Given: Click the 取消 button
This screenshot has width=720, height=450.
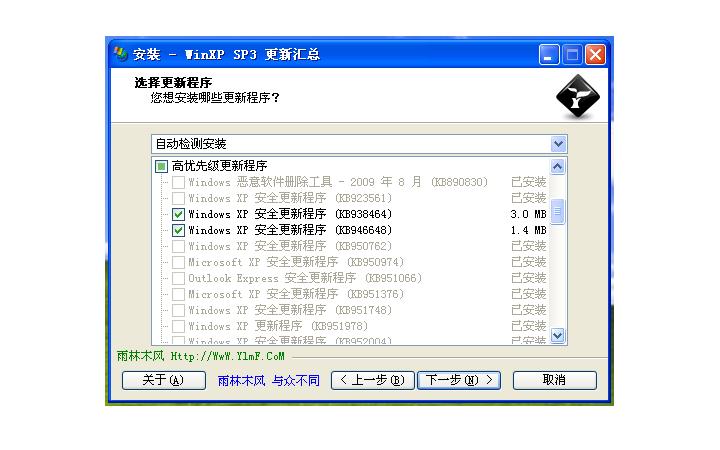Looking at the screenshot, I should coord(555,380).
